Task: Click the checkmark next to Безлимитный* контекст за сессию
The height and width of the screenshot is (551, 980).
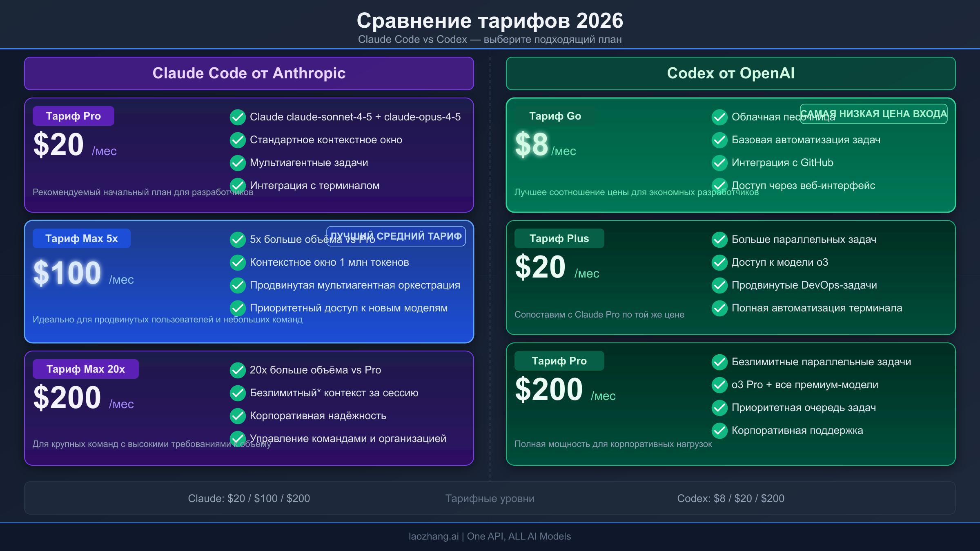Action: pyautogui.click(x=238, y=393)
